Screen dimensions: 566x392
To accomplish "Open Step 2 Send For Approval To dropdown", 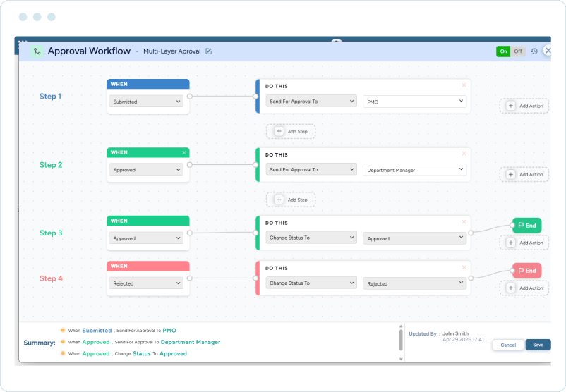I will (311, 169).
